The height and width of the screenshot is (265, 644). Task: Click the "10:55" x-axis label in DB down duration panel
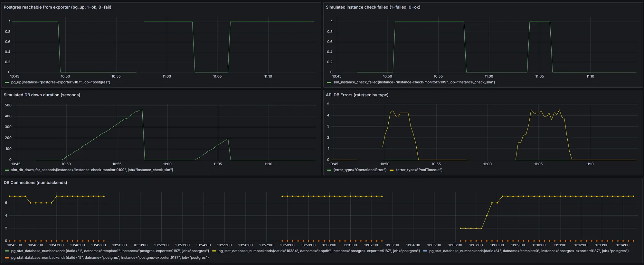coord(117,164)
